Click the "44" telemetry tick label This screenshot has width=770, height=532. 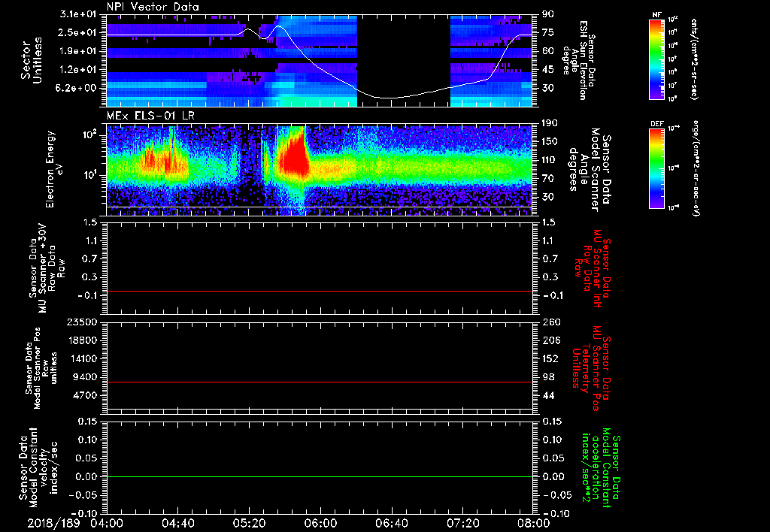[x=548, y=396]
